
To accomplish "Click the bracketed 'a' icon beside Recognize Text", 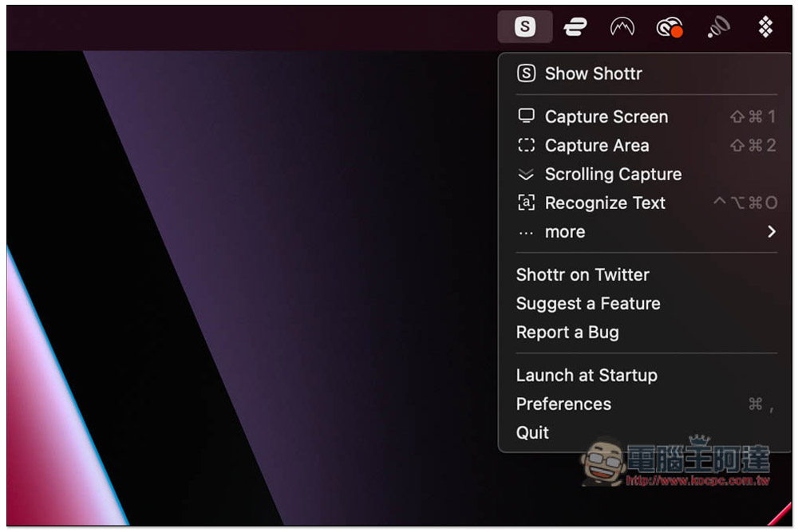I will point(526,203).
